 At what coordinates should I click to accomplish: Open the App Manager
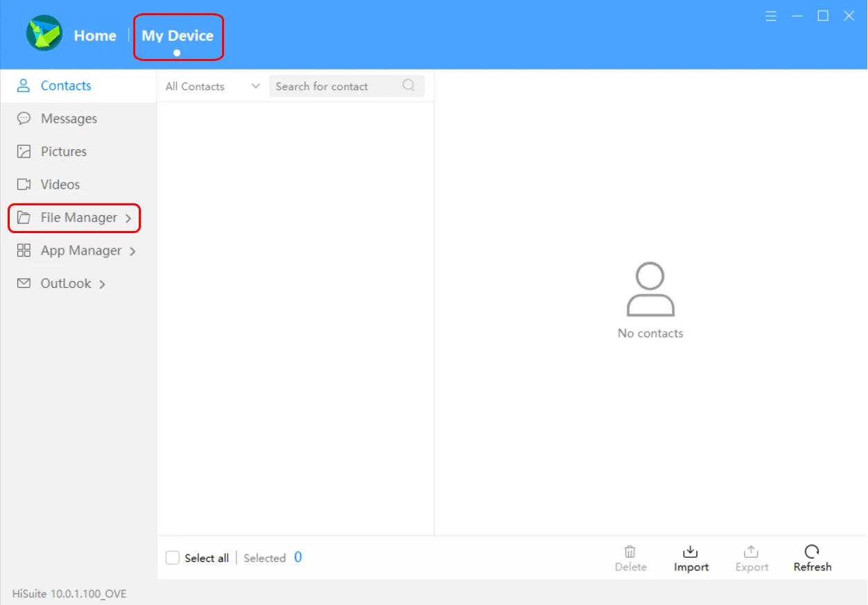(x=80, y=250)
